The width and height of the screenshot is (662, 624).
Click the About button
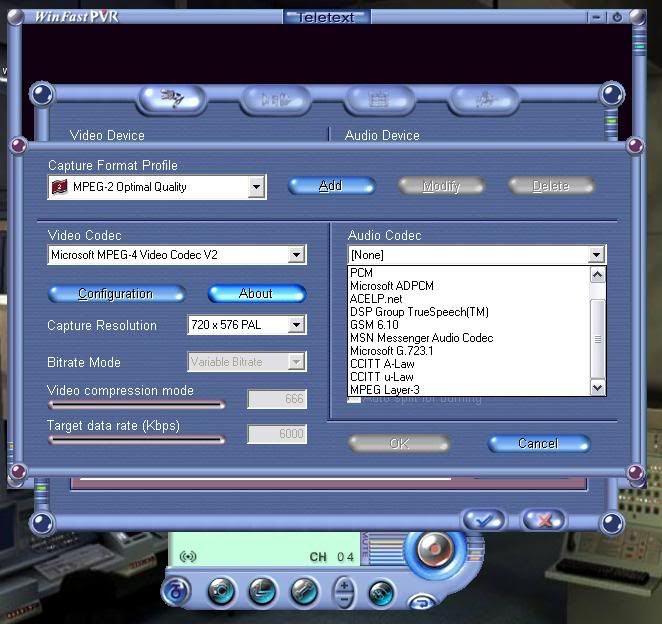[256, 293]
